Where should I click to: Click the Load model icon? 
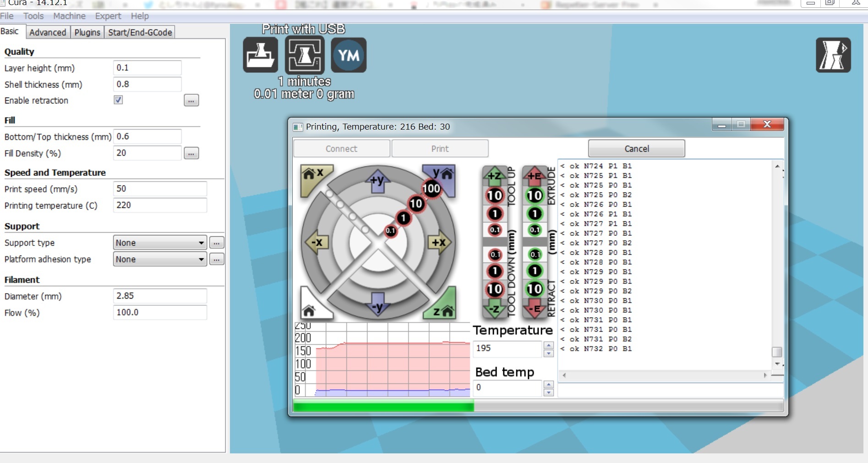(x=260, y=55)
